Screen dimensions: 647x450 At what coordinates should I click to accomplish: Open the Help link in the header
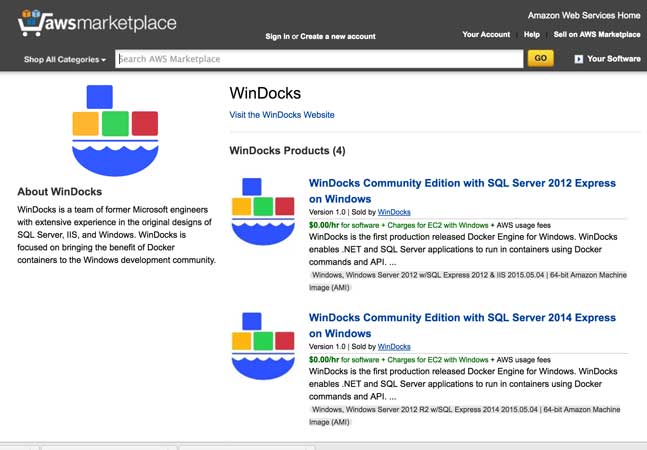tap(531, 35)
